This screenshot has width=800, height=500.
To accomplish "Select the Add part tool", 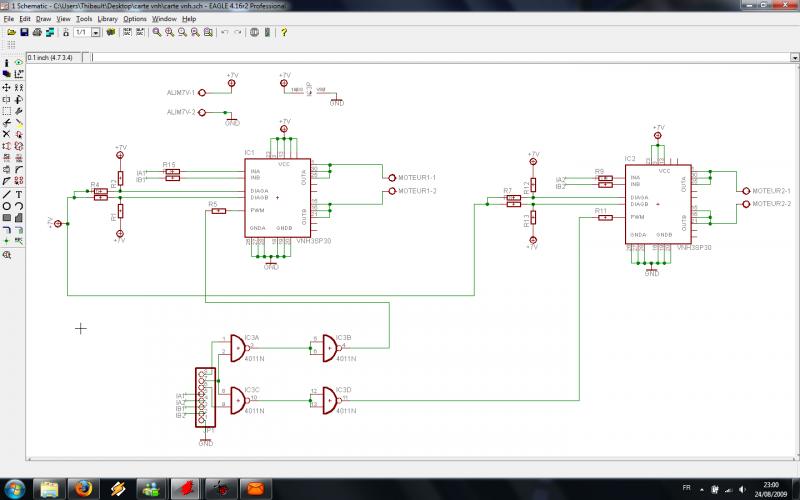I will (x=19, y=134).
